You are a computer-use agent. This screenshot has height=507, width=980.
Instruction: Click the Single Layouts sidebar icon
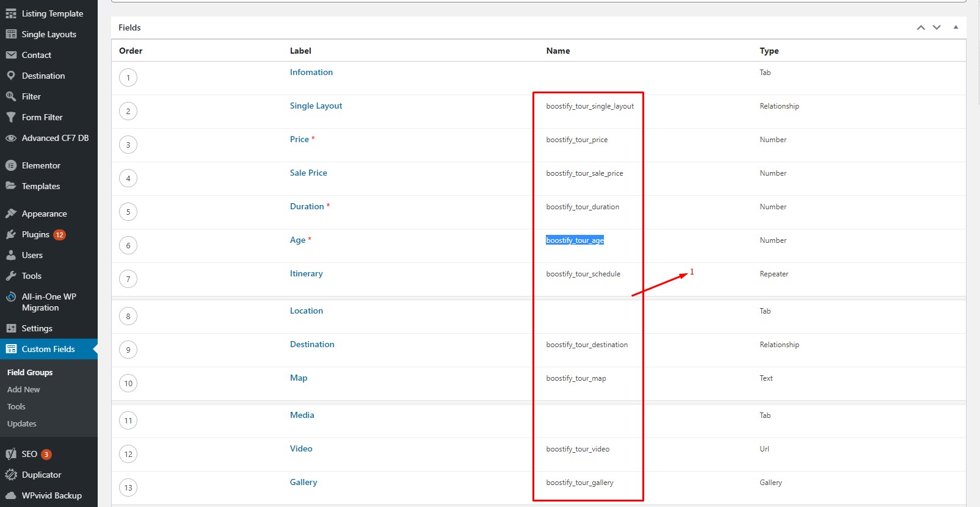click(x=11, y=34)
